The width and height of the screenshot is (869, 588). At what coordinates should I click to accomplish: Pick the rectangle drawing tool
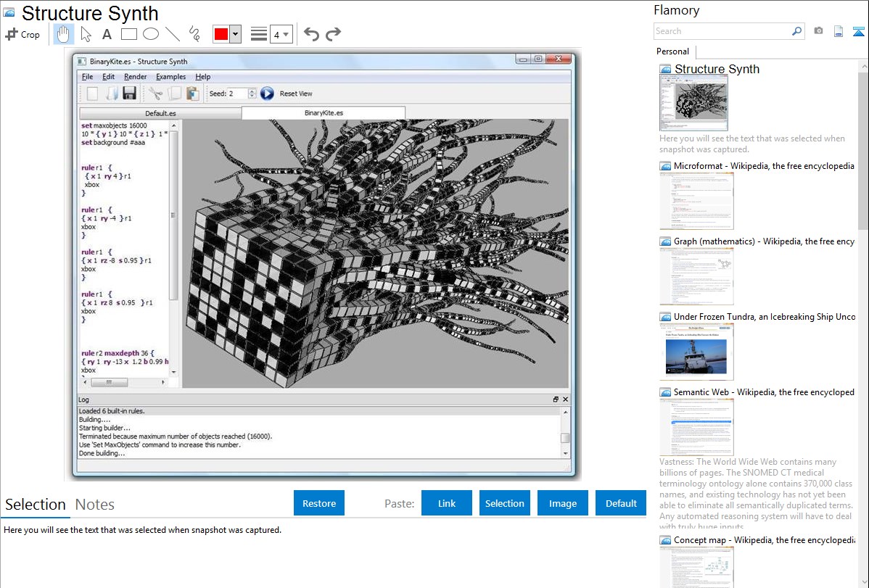[x=128, y=34]
